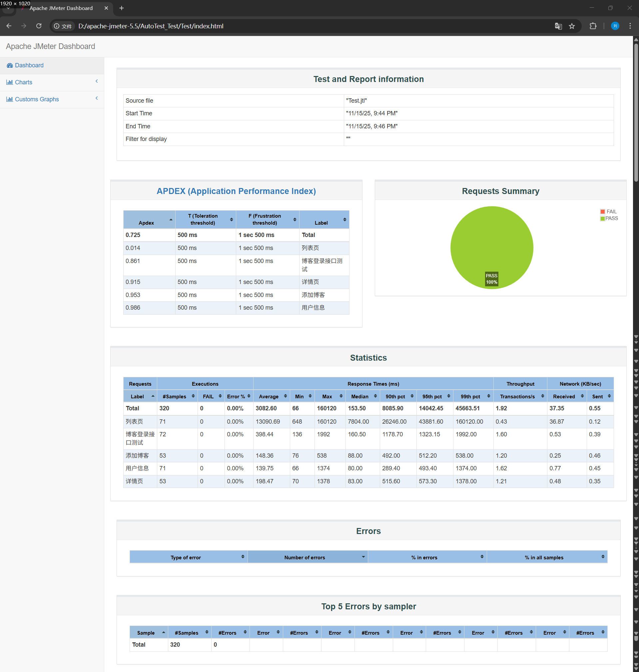Sort Top 5 Errors table by #Samples column
Screen dimensions: 639x672
point(189,632)
